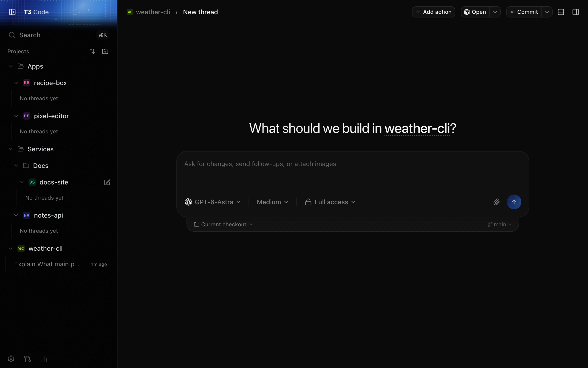Click the WC badge in the header breadcrumb

[x=130, y=12]
